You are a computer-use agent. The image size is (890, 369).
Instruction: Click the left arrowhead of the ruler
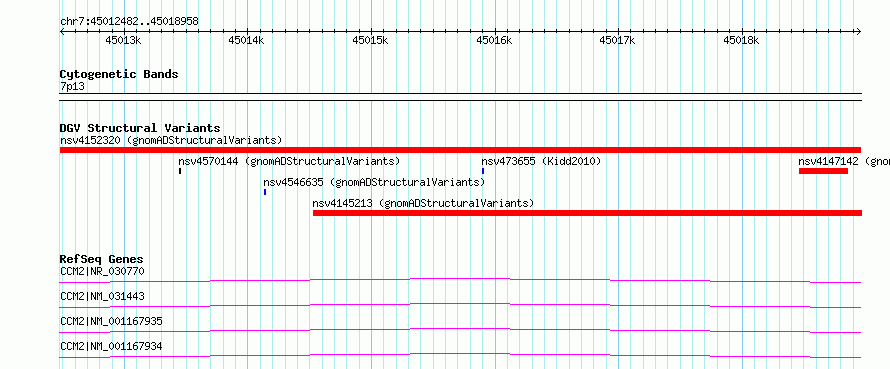click(62, 32)
